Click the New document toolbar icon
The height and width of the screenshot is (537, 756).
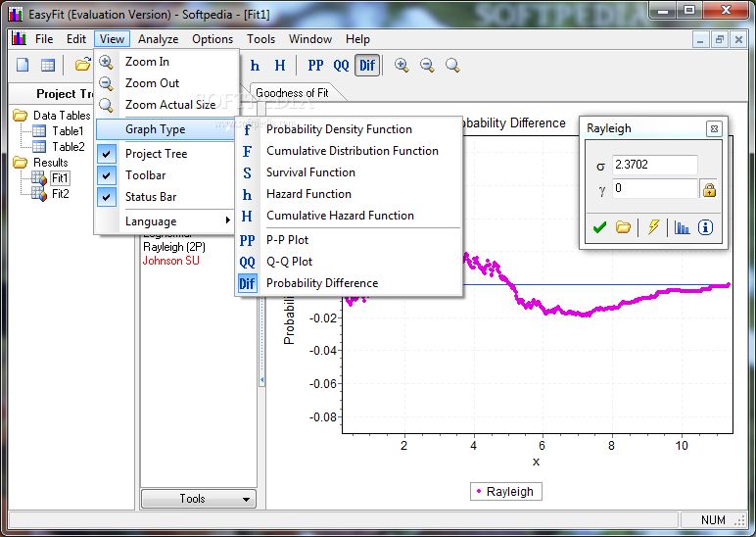[23, 65]
